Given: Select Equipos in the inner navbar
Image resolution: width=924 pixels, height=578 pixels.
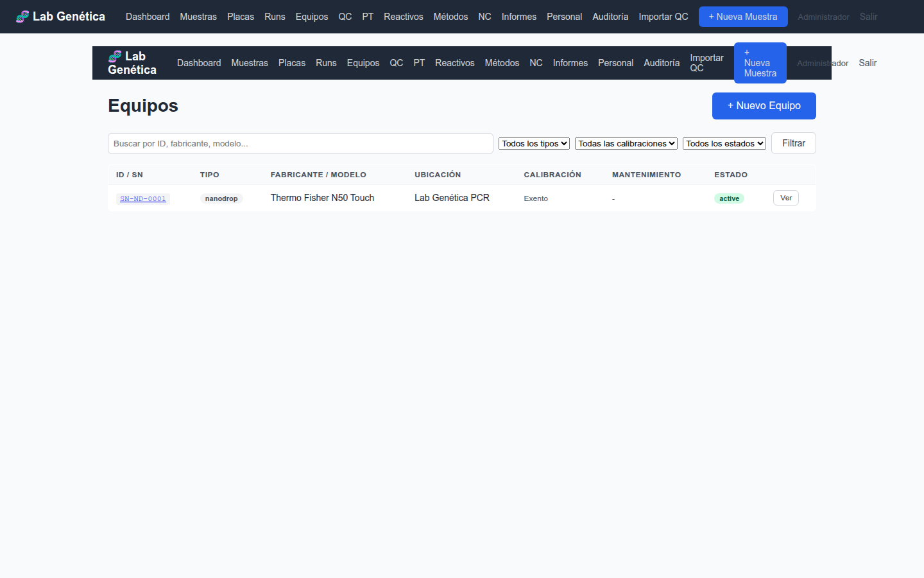Looking at the screenshot, I should pyautogui.click(x=363, y=63).
